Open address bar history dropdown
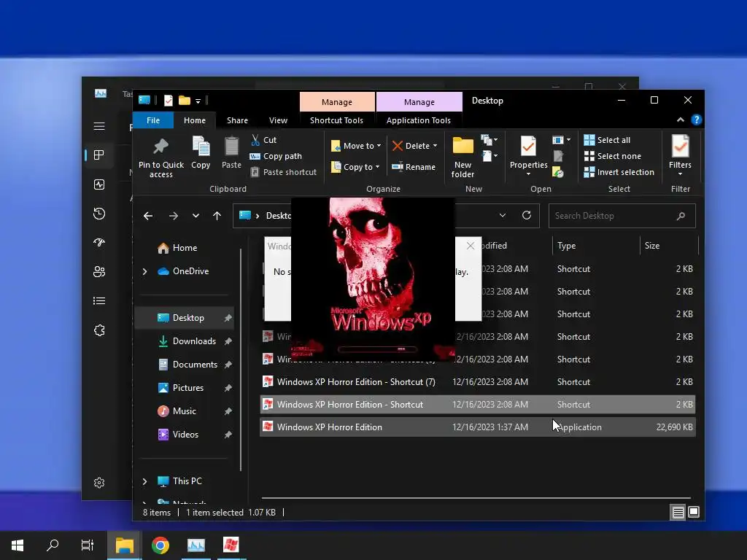 (502, 215)
